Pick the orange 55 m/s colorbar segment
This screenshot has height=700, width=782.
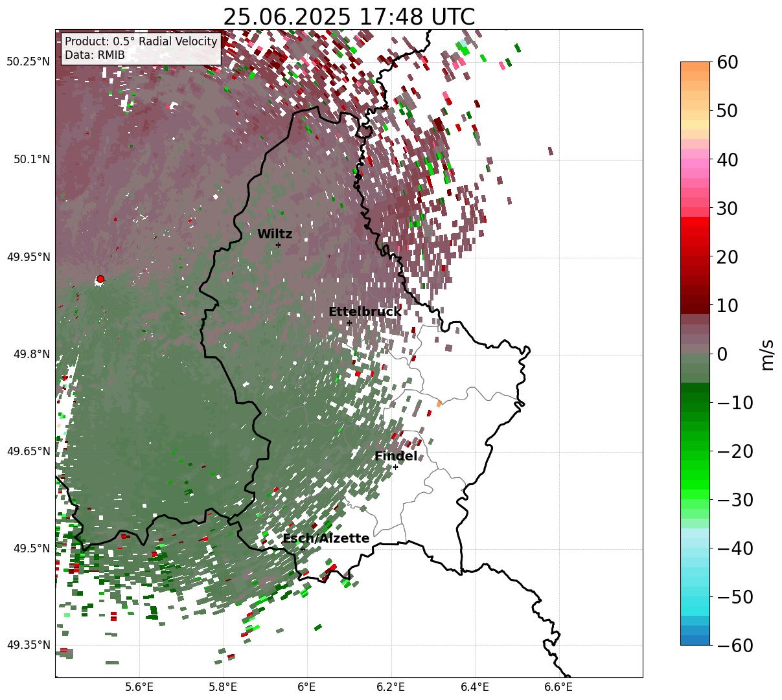click(695, 86)
